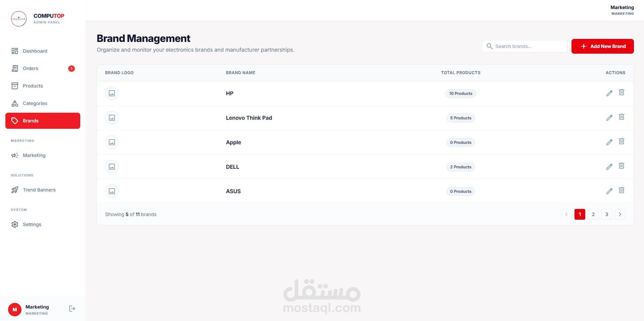Edit the HP brand with pencil icon
The height and width of the screenshot is (321, 644).
point(609,93)
